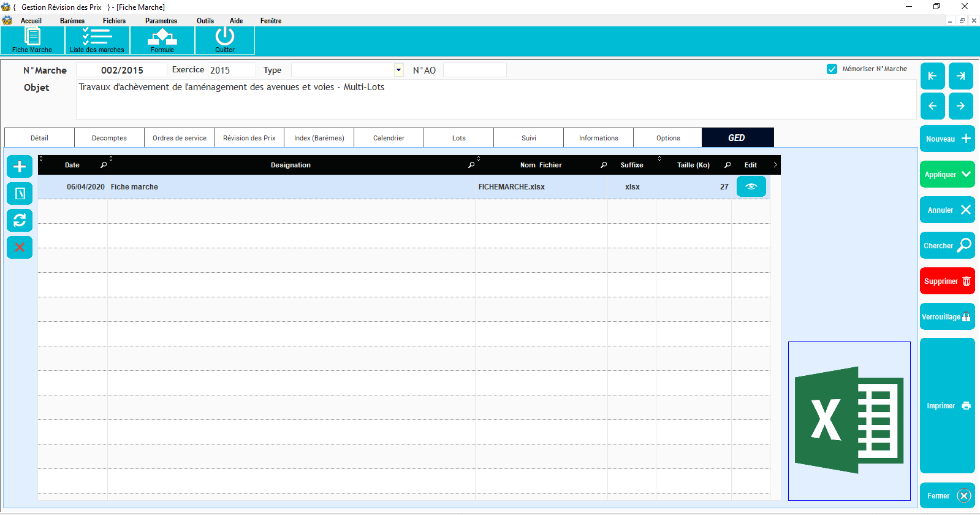Switch to the Révision des Prix tab
The image size is (980, 515).
coord(249,138)
